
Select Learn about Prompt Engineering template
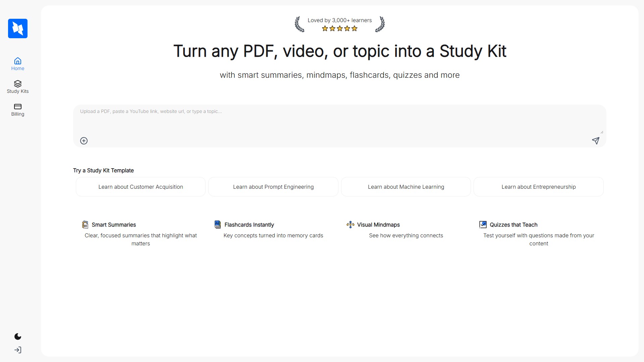click(x=273, y=187)
